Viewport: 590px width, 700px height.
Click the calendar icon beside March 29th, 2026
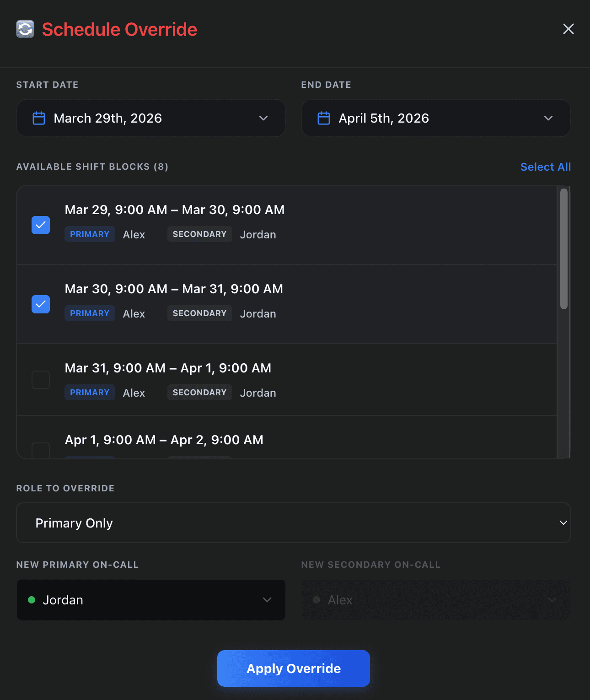(x=38, y=118)
